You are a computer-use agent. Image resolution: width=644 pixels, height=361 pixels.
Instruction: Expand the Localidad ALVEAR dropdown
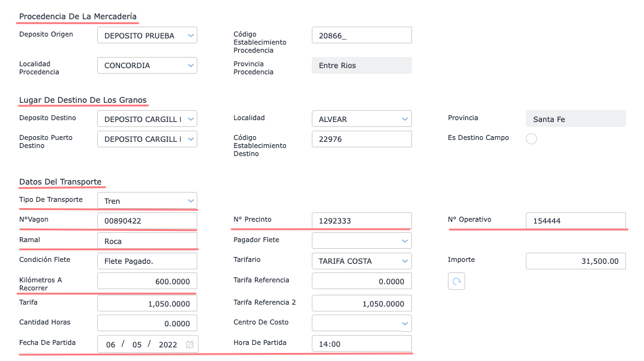click(x=362, y=118)
